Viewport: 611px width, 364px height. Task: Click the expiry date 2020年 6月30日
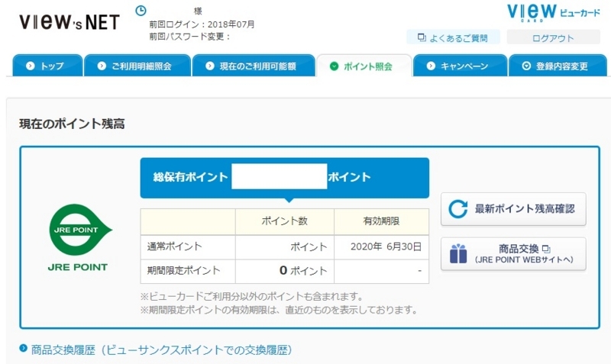(386, 246)
